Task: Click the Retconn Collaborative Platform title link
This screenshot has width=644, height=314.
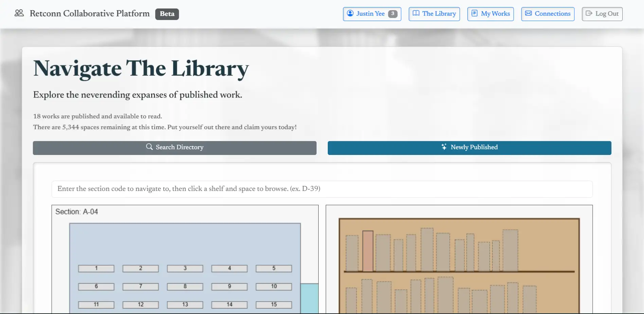Action: (x=90, y=14)
